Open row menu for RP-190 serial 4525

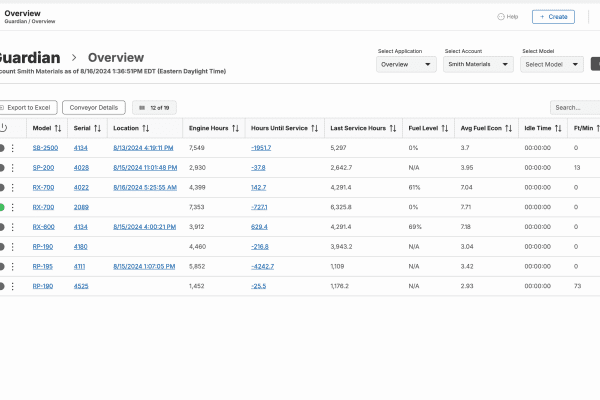pos(13,286)
